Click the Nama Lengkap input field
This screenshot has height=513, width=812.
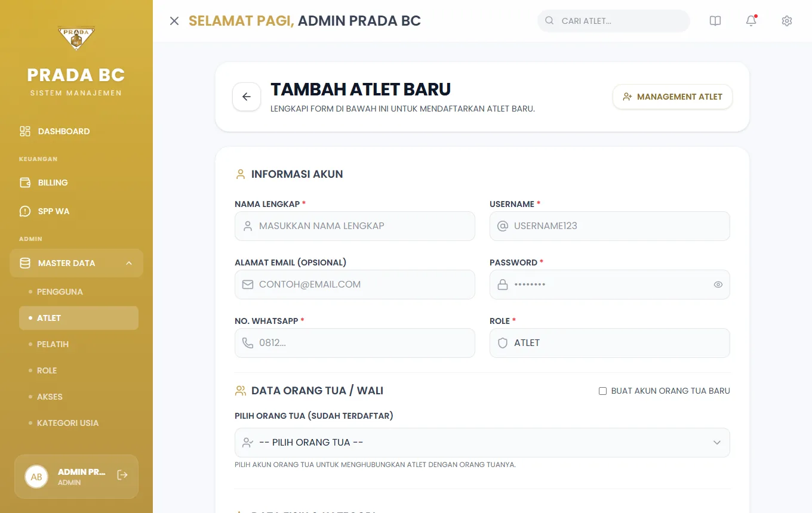[355, 226]
